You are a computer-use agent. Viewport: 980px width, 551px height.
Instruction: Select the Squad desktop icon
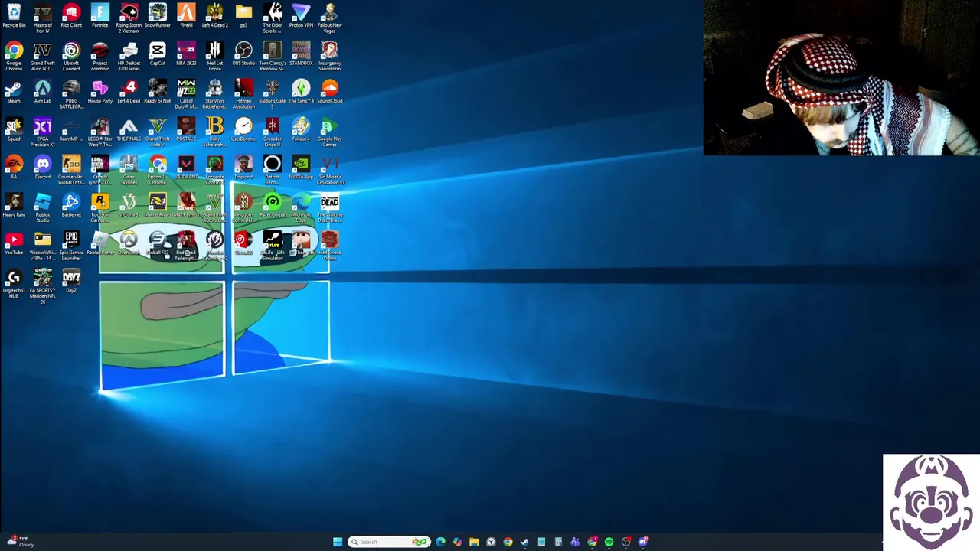[x=14, y=130]
